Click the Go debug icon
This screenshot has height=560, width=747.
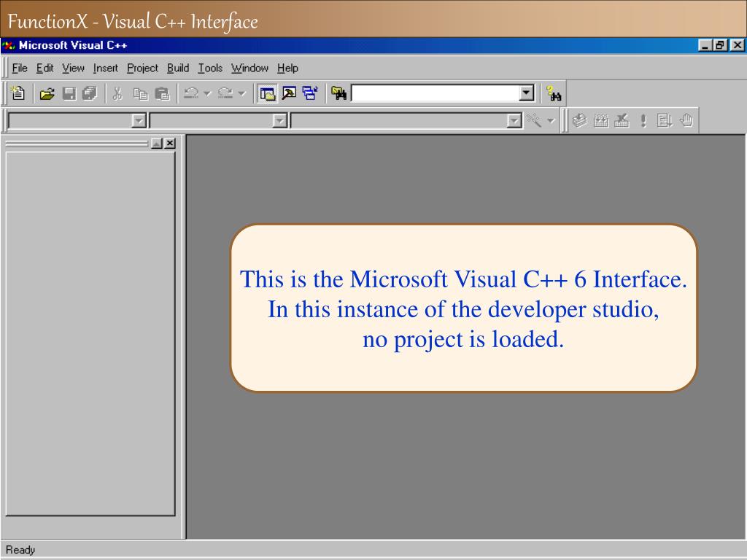pos(664,120)
